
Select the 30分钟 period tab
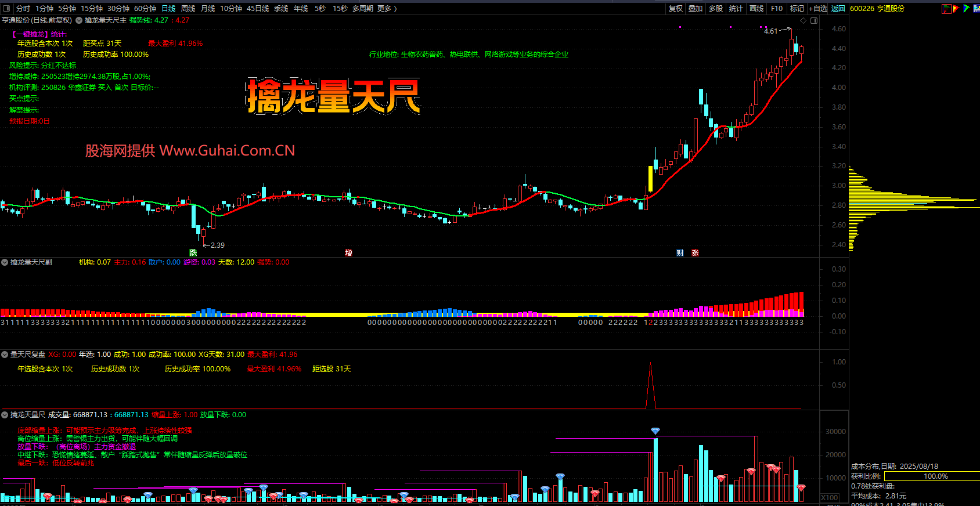tap(118, 9)
